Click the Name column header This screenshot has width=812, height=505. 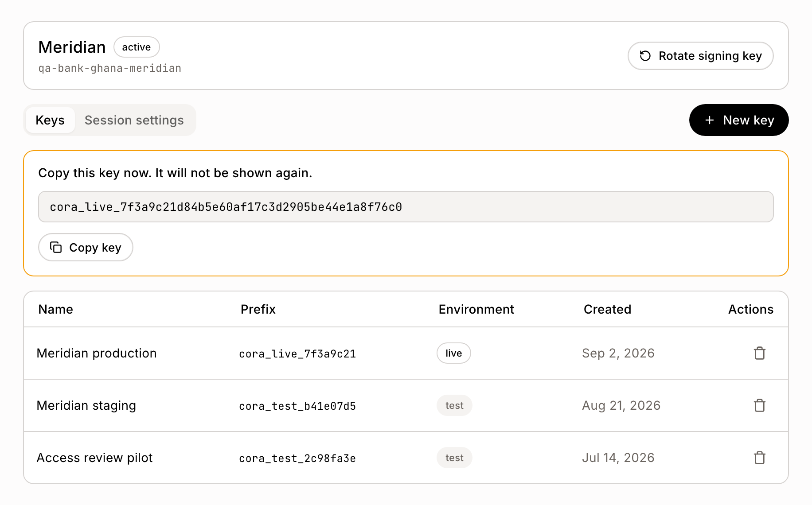56,309
